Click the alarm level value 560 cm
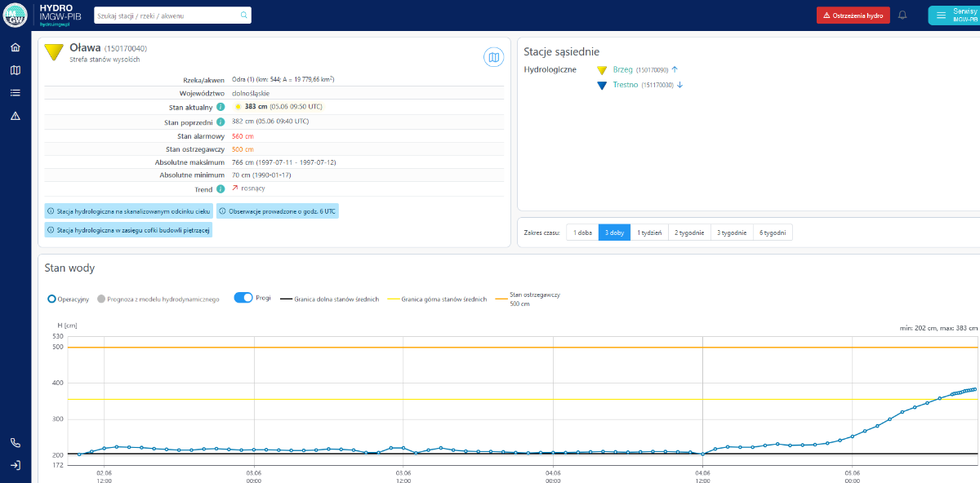Viewport: 980px width, 483px height. point(243,136)
